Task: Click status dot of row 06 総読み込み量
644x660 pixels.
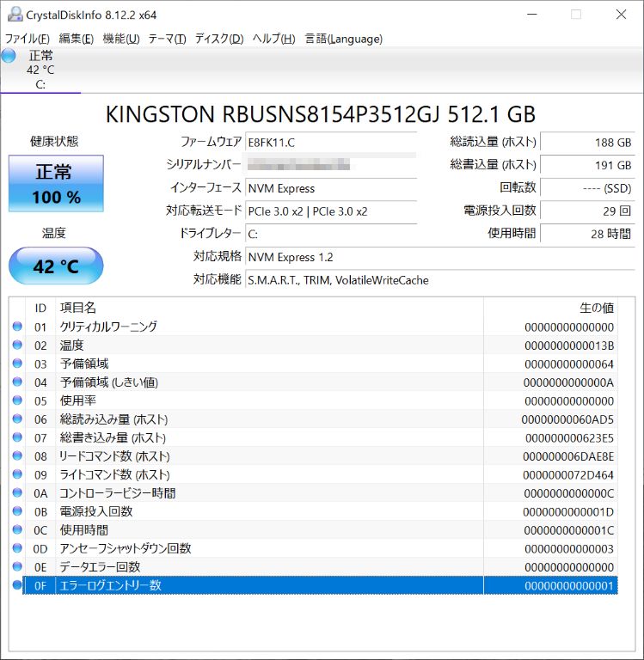Action: pos(17,419)
